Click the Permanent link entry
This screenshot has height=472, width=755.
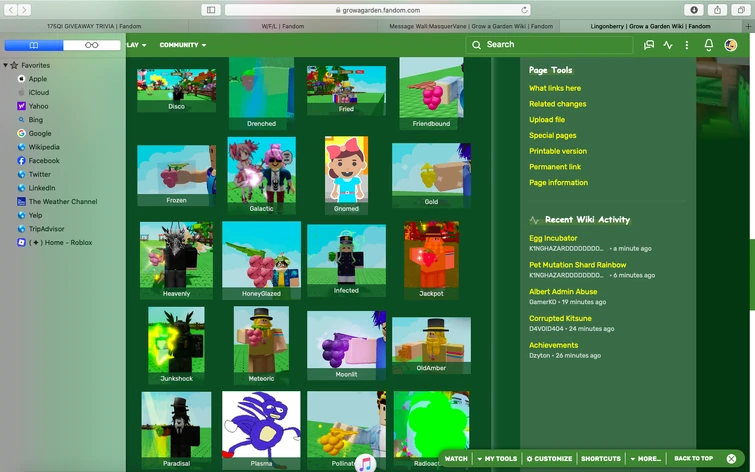555,167
